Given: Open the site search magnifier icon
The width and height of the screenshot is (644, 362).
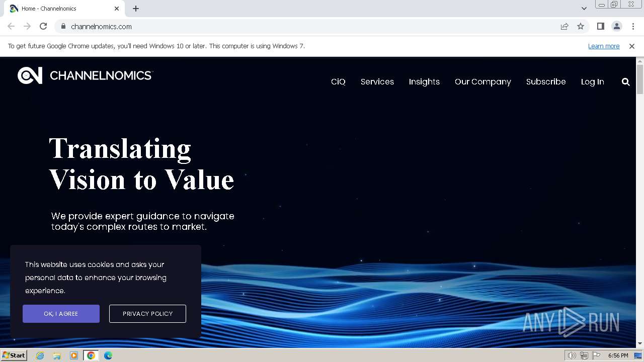Looking at the screenshot, I should [x=625, y=81].
